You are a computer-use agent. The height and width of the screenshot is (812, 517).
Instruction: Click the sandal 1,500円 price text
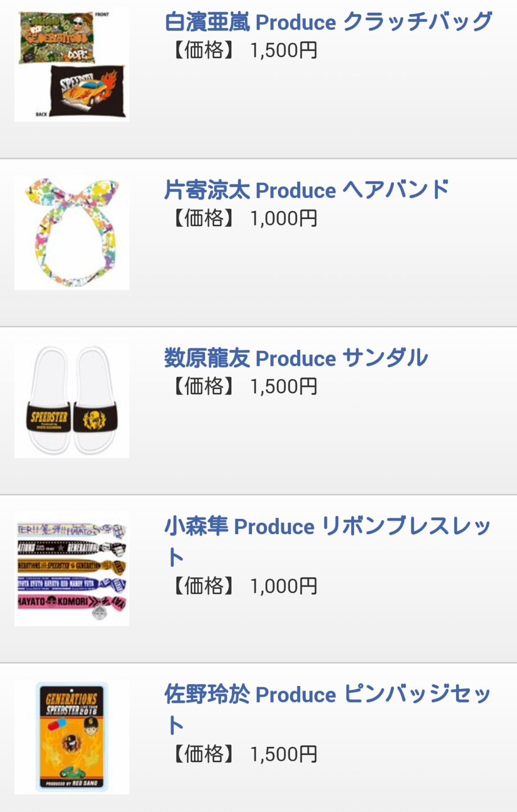pos(283,386)
